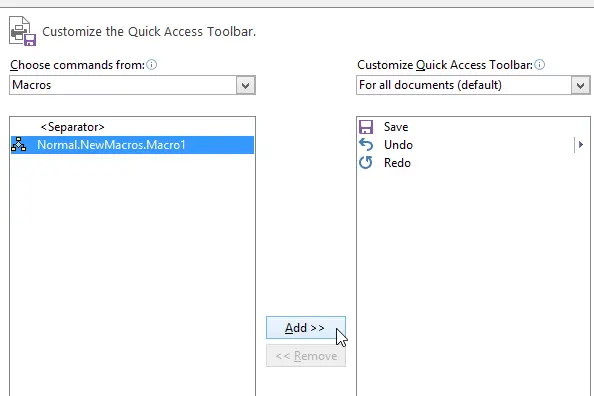The image size is (594, 396).
Task: Select the Redo entry text
Action: click(x=397, y=163)
